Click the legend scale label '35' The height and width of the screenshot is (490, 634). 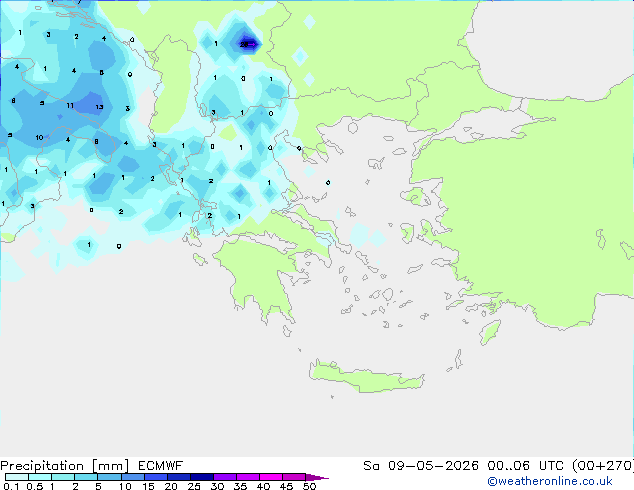pos(240,486)
